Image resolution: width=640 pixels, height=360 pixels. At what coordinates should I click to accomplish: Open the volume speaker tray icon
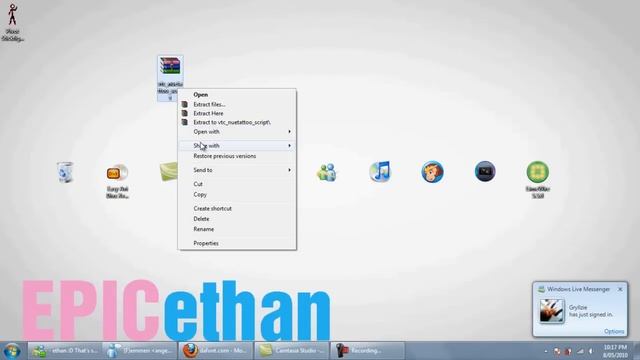[x=591, y=351]
